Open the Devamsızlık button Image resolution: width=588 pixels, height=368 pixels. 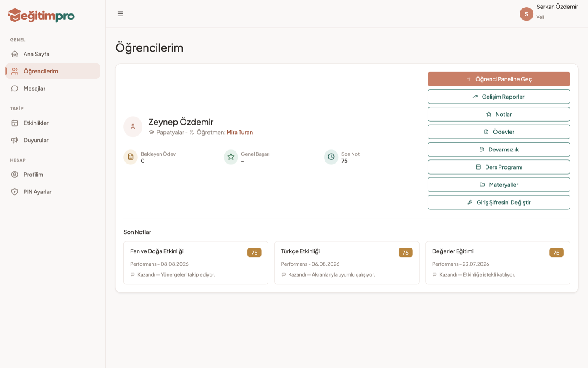point(499,149)
